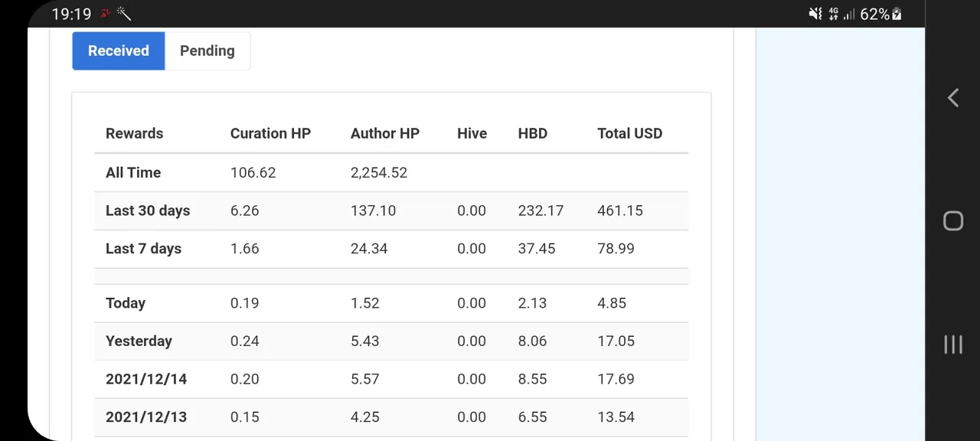
Task: Tap the 19:19 clock in status bar
Action: [71, 14]
